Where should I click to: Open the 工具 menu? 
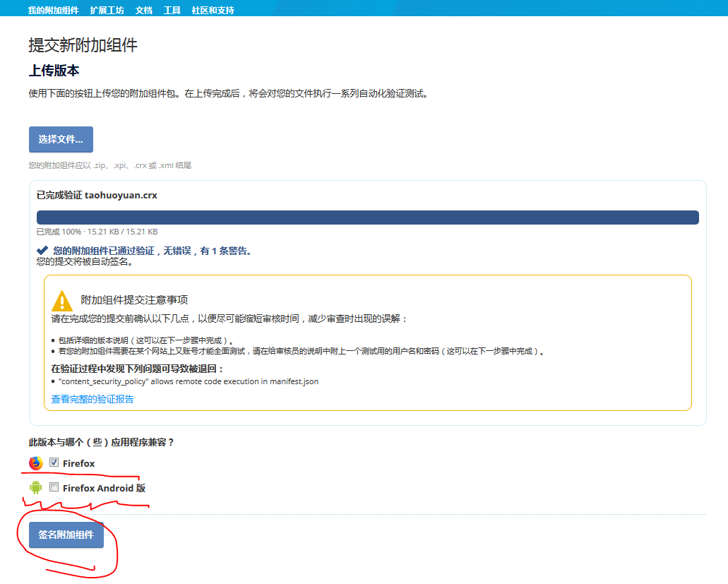coord(172,11)
